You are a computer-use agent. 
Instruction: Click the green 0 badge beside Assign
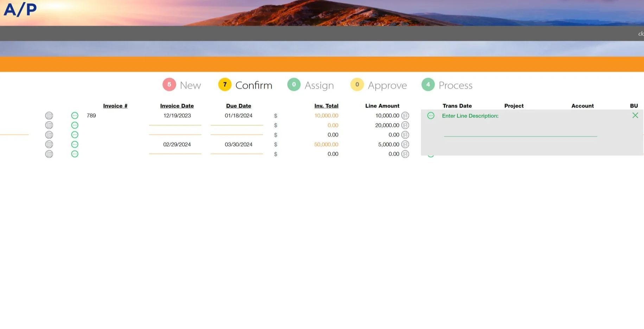click(x=294, y=84)
